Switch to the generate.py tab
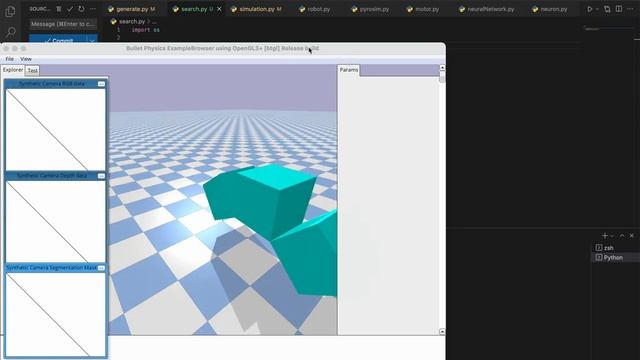 coord(131,9)
